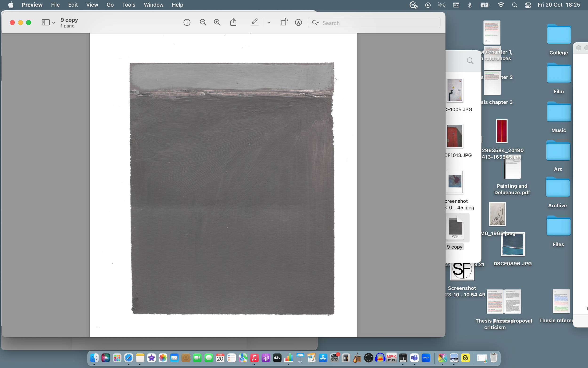The height and width of the screenshot is (368, 588).
Task: Open Podcasts from the Dock
Action: pos(266,358)
